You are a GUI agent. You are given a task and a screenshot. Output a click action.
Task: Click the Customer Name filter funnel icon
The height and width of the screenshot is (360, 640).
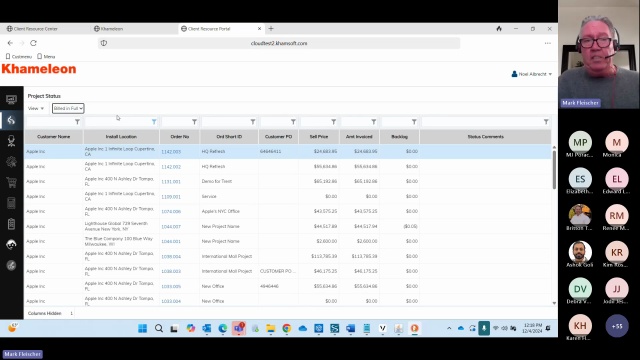tap(77, 122)
